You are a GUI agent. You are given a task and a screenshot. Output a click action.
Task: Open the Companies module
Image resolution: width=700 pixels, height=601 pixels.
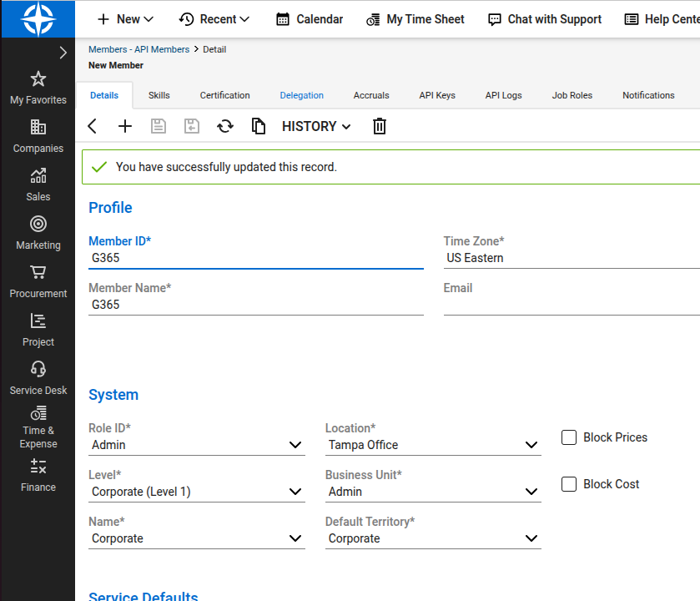coord(38,136)
